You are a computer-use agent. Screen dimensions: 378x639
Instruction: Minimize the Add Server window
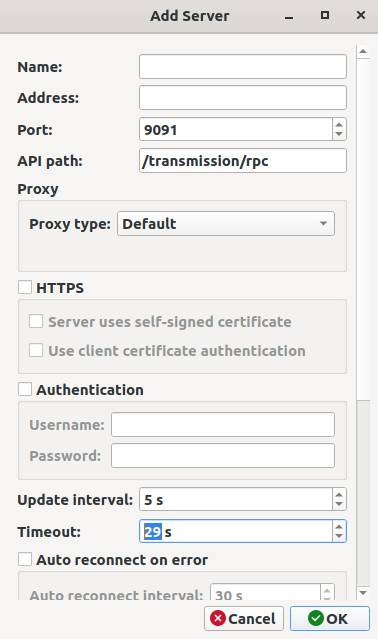tap(289, 16)
